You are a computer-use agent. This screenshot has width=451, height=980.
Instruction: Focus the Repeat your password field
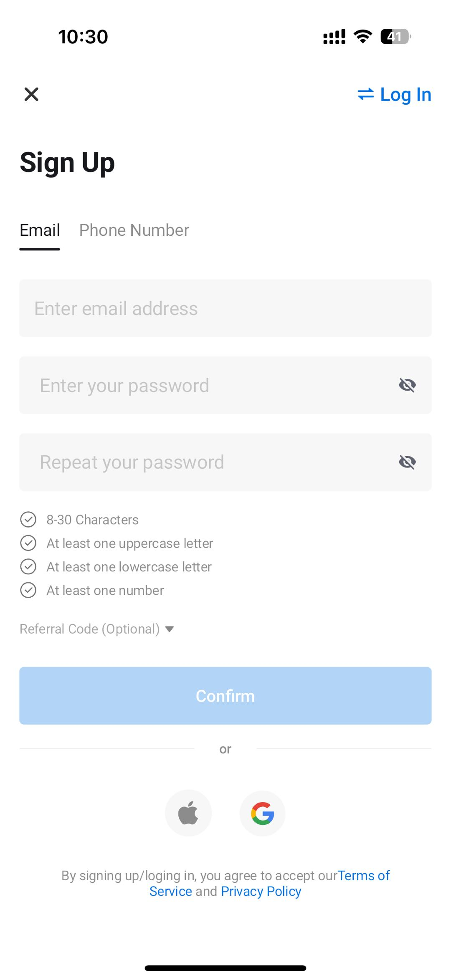click(209, 462)
